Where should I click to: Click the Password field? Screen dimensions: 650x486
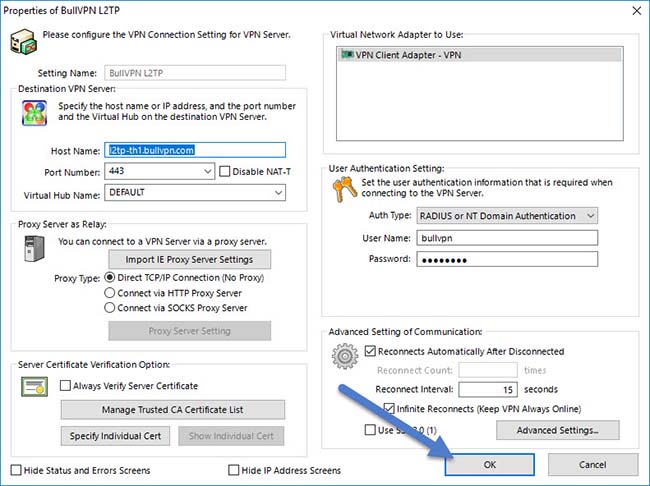click(x=507, y=259)
